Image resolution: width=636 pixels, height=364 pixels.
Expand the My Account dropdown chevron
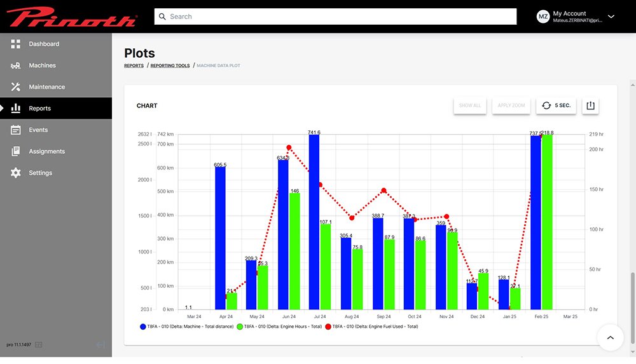coord(611,17)
